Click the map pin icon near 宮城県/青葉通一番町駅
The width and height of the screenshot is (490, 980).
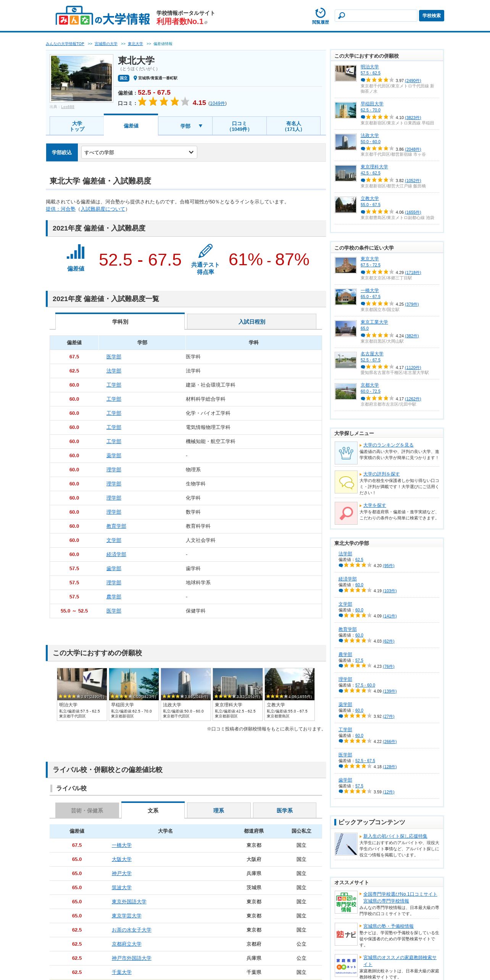135,78
